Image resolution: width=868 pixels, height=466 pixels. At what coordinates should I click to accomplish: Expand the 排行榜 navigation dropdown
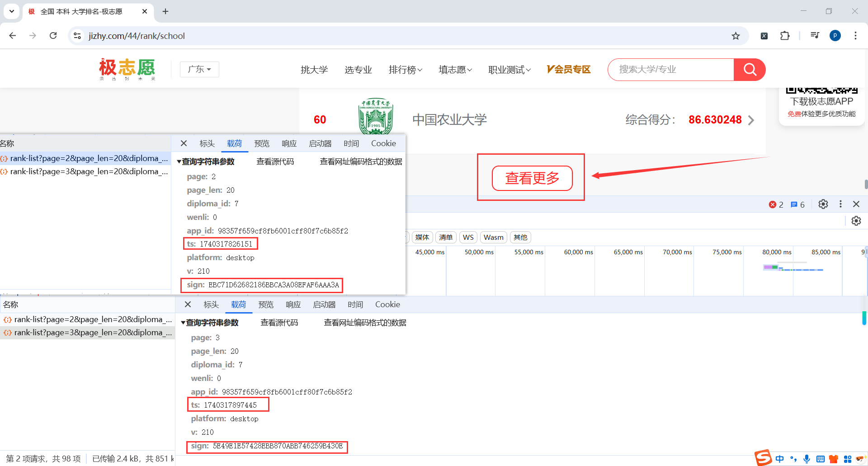(406, 70)
